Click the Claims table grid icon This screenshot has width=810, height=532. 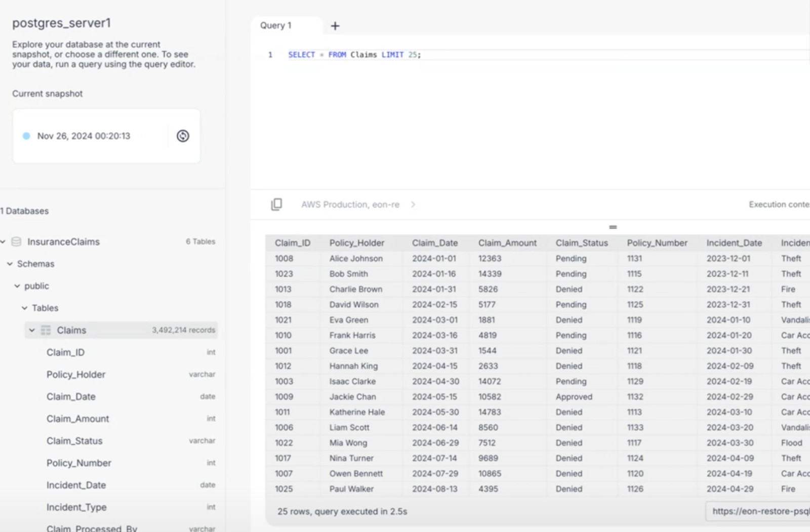point(46,330)
